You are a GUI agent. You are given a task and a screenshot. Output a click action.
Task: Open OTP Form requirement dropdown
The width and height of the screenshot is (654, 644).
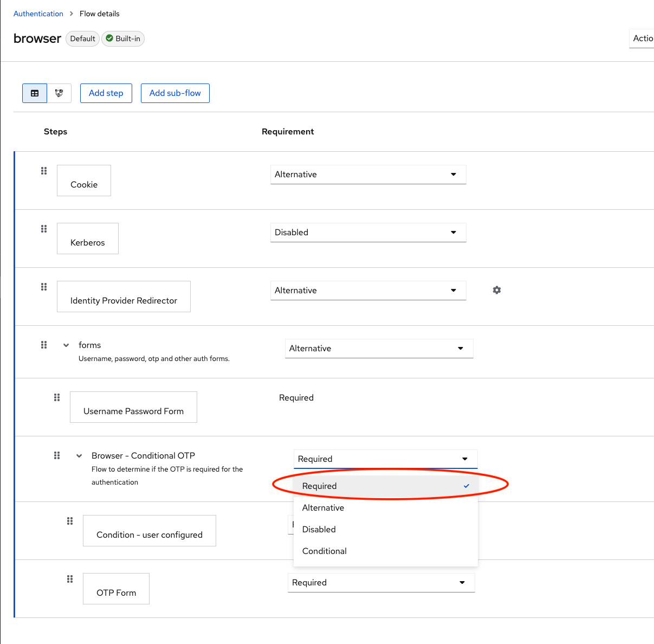(x=381, y=583)
